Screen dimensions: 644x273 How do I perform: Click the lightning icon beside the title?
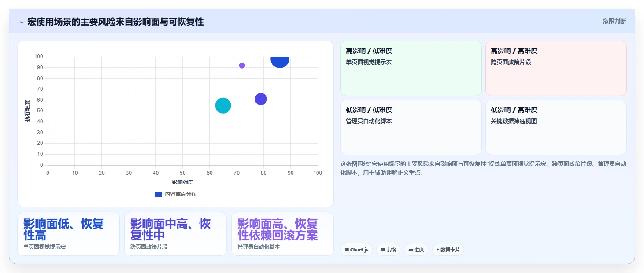coord(21,22)
